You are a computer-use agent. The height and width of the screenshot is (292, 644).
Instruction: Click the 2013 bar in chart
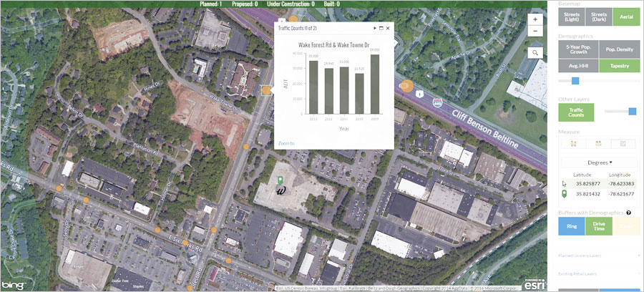(313, 87)
